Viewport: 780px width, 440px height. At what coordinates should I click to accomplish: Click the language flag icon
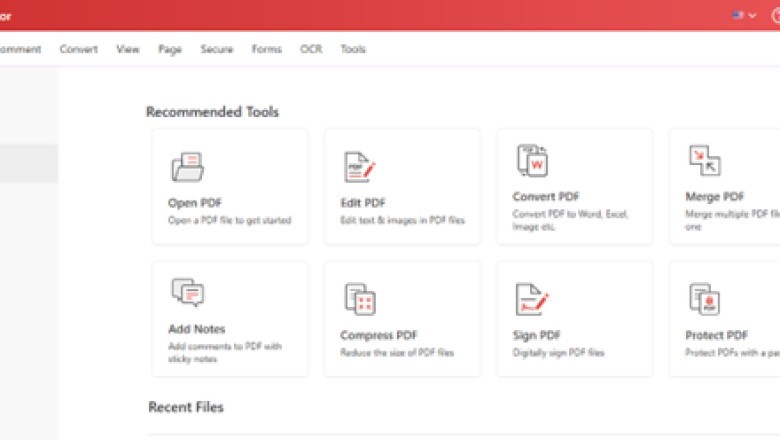(x=737, y=15)
